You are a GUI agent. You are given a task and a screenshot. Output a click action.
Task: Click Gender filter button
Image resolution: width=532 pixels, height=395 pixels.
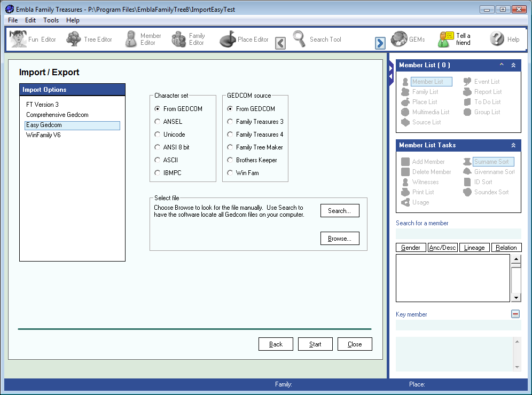(411, 248)
